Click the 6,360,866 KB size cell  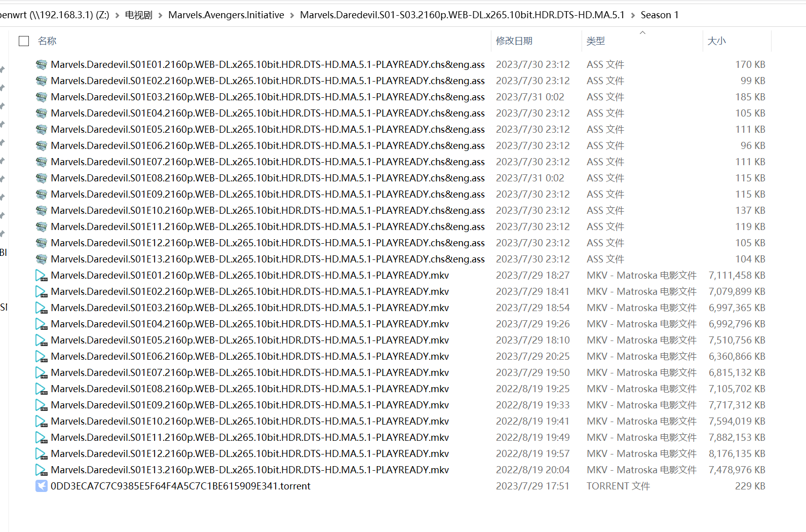click(737, 356)
